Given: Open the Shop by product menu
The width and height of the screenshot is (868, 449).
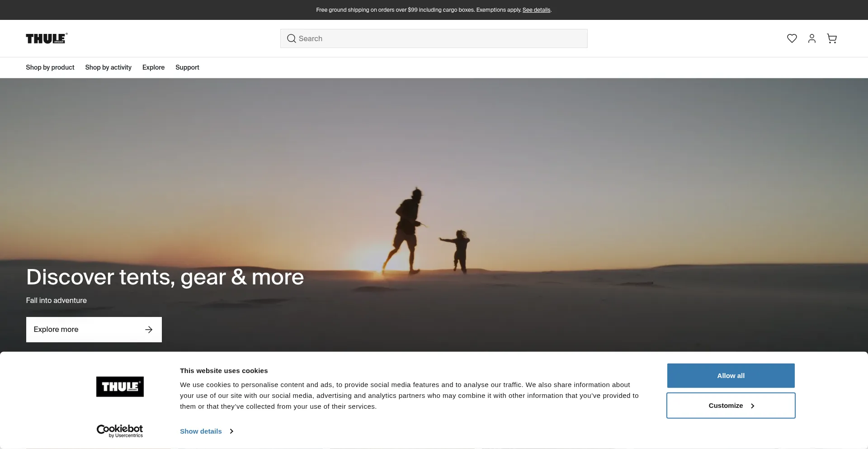Looking at the screenshot, I should 50,67.
